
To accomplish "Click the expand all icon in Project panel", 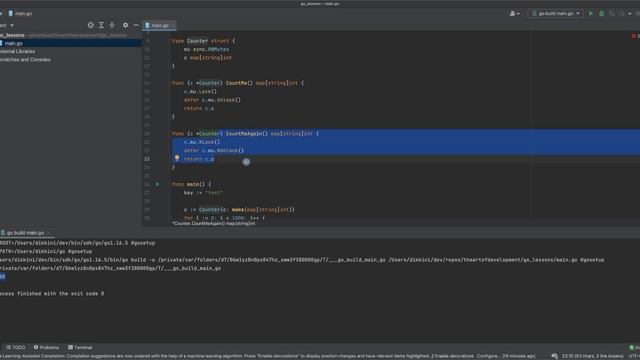I will point(101,25).
